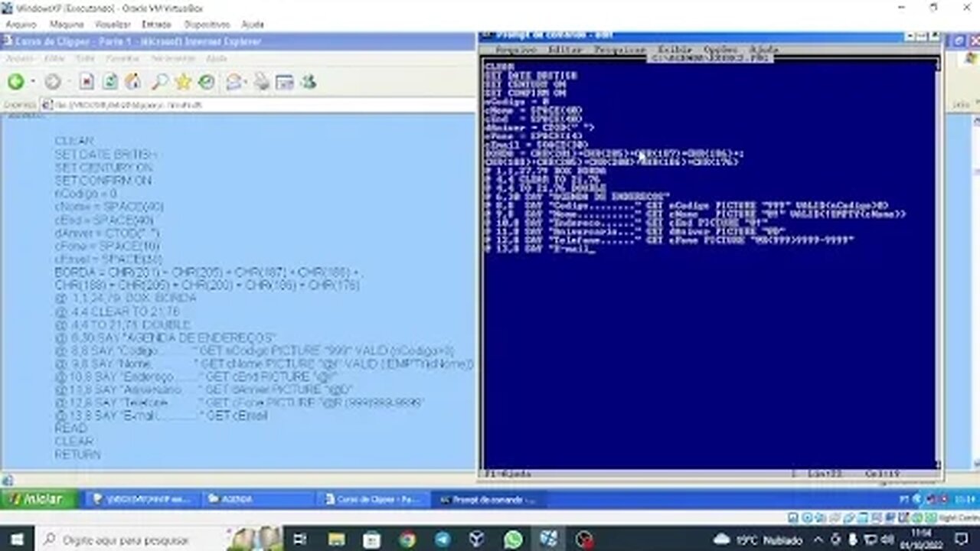Click the Internet Explorer Forward button
Viewport: 980px width, 551px height.
click(52, 82)
